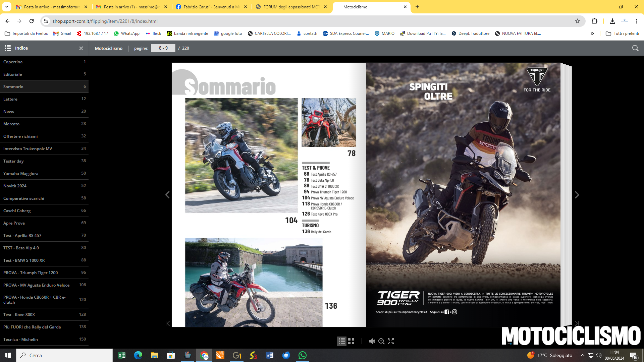Show hidden system tray icons
The height and width of the screenshot is (362, 644).
point(583,355)
